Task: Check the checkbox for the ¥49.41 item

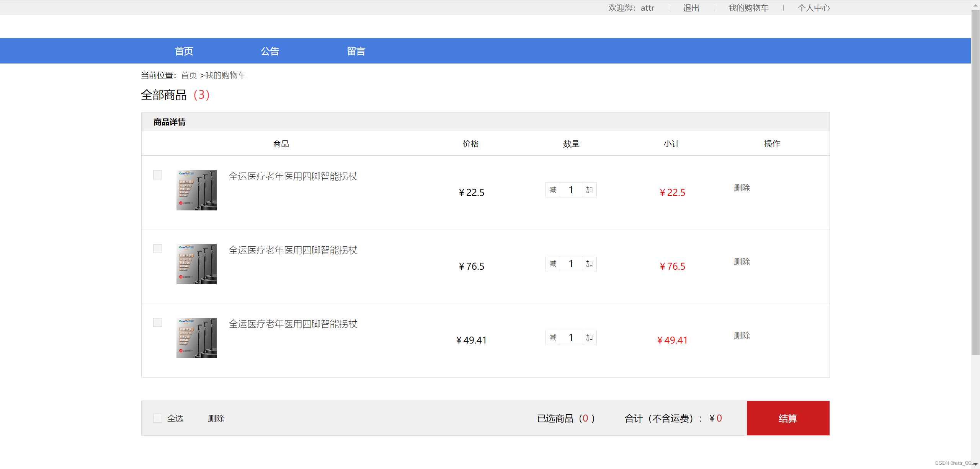Action: [x=157, y=322]
